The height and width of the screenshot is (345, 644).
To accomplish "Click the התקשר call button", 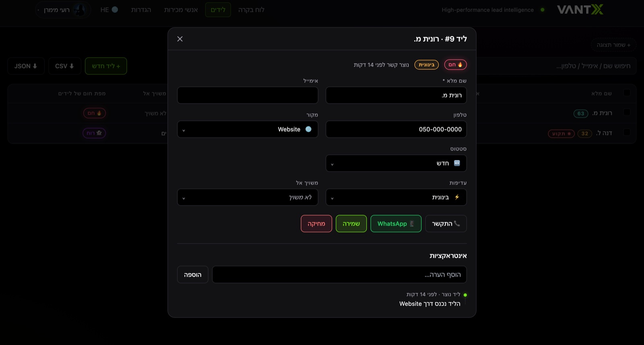I will tap(446, 224).
